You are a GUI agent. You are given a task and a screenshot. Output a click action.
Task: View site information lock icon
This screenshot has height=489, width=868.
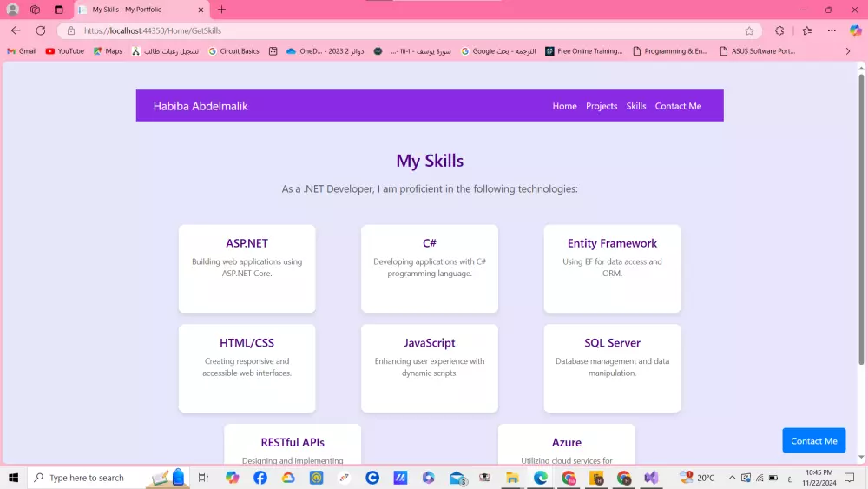[71, 31]
